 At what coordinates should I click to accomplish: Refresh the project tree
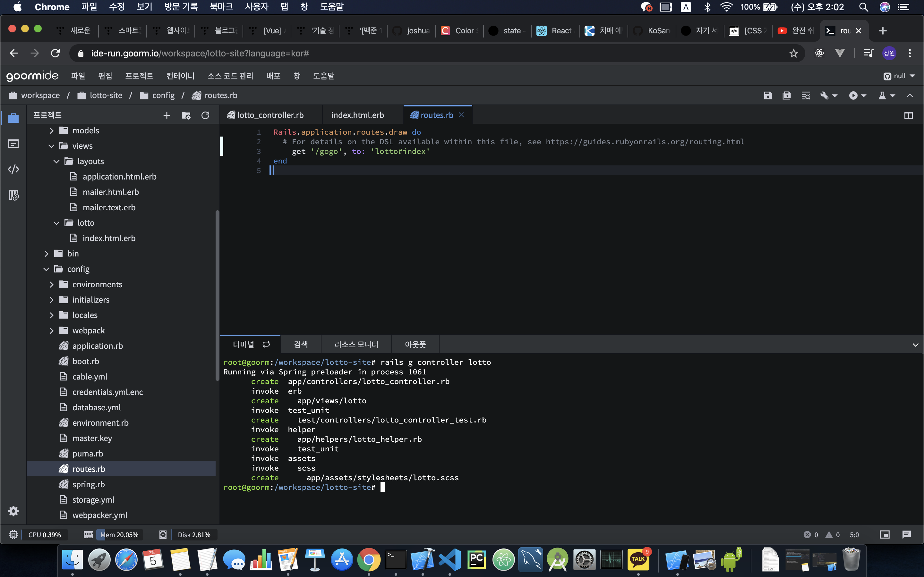point(205,115)
